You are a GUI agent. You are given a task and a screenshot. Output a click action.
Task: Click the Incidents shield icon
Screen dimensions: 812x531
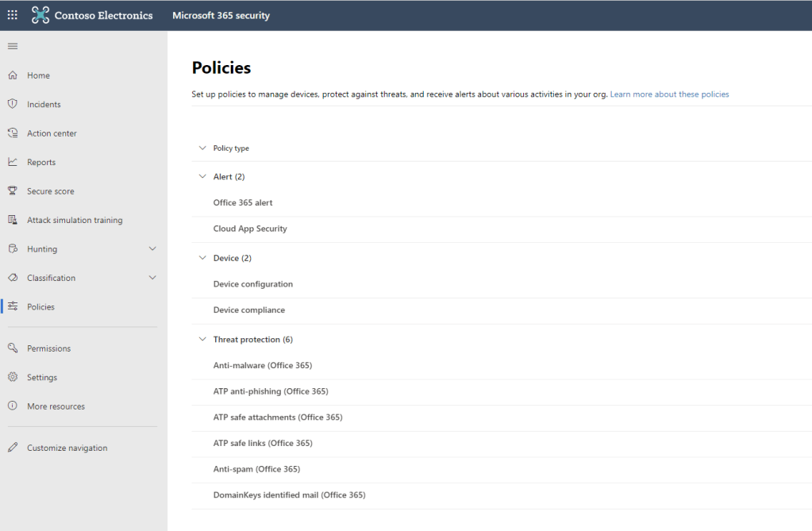click(x=13, y=104)
